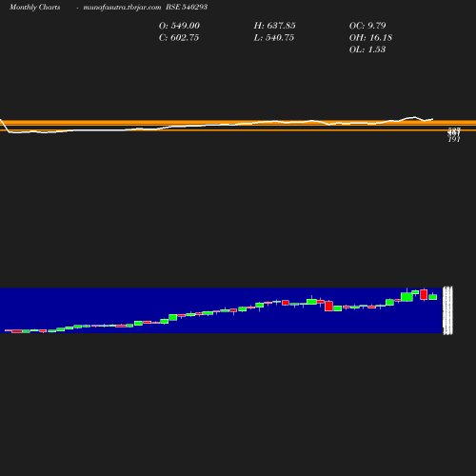Image resolution: width=476 pixels, height=476 pixels.
Task: Click the rightmost green candlestick
Action: coord(433,297)
